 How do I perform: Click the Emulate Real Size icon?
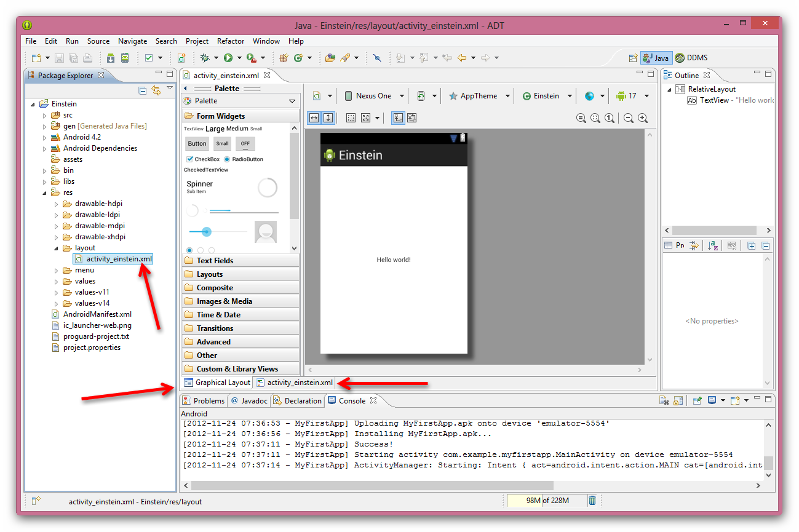(x=581, y=118)
